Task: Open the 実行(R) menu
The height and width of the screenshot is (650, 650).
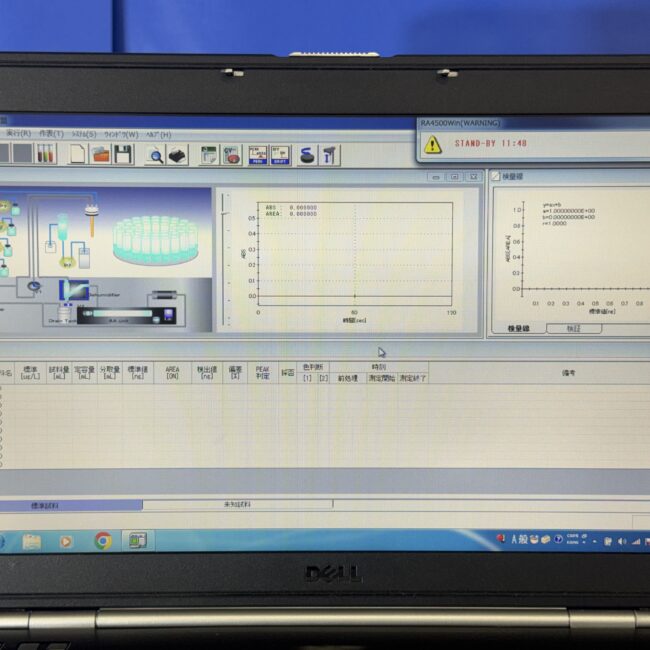Action: point(18,133)
